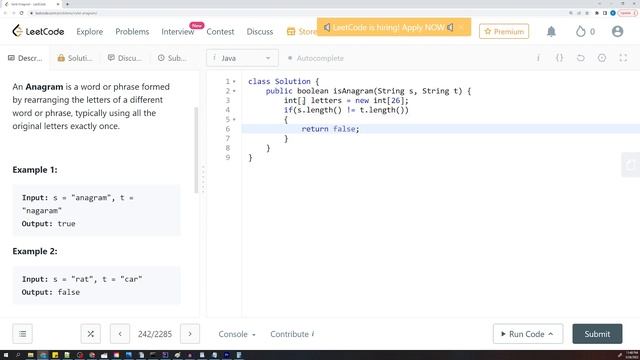Switch to the Discuss tab
Image resolution: width=640 pixels, height=360 pixels.
click(x=124, y=58)
